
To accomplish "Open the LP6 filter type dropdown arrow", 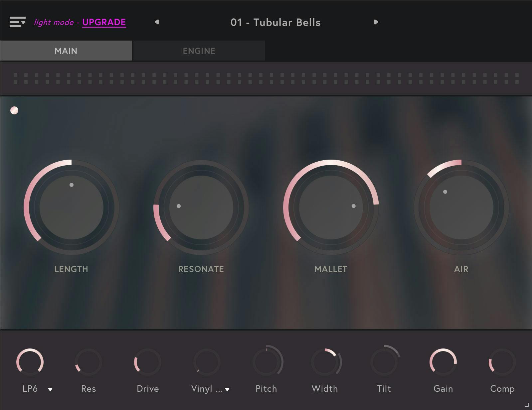I will [x=50, y=389].
